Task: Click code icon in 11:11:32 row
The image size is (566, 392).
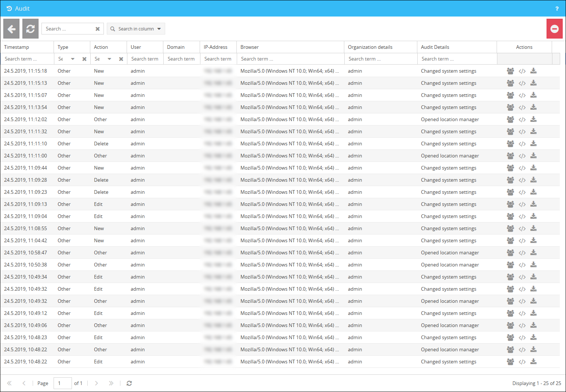Action: pos(522,132)
